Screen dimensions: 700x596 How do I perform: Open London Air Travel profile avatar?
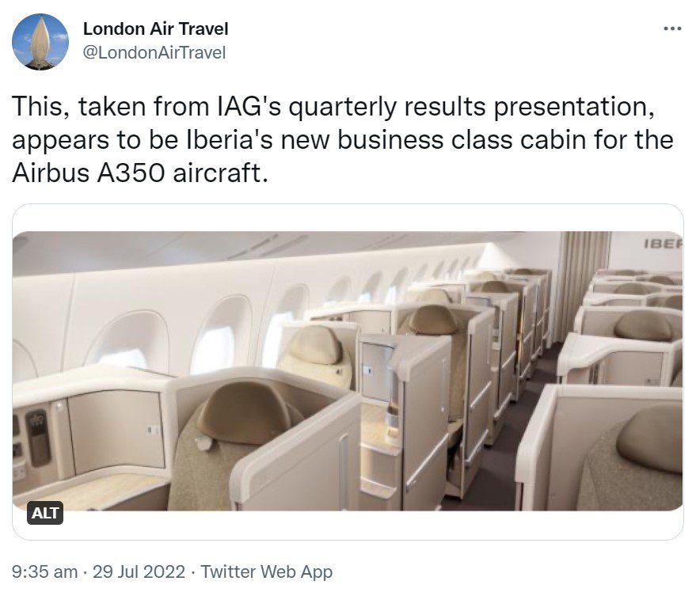(40, 42)
